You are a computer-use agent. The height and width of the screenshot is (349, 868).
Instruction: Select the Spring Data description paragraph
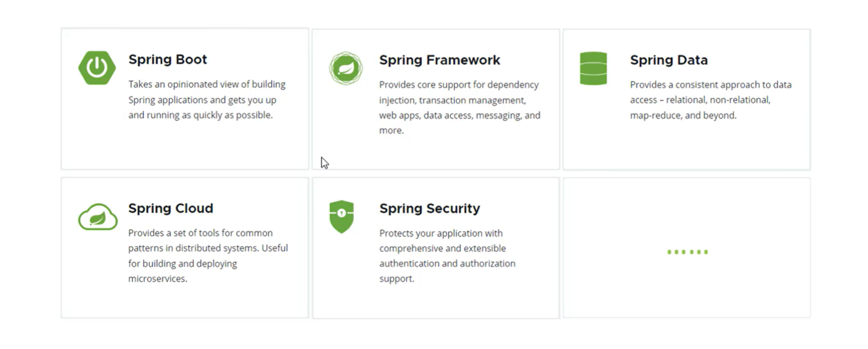pos(711,100)
